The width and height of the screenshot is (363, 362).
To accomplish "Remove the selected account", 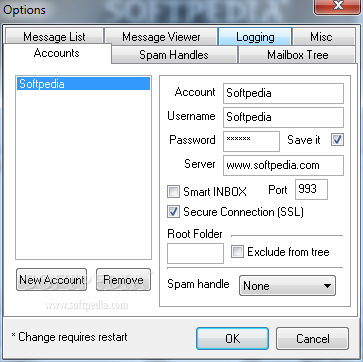I will [123, 280].
